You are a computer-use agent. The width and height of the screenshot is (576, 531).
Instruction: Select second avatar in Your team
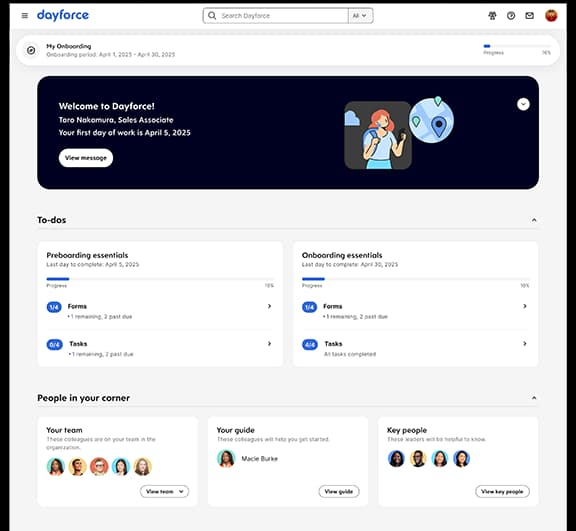[x=78, y=466]
